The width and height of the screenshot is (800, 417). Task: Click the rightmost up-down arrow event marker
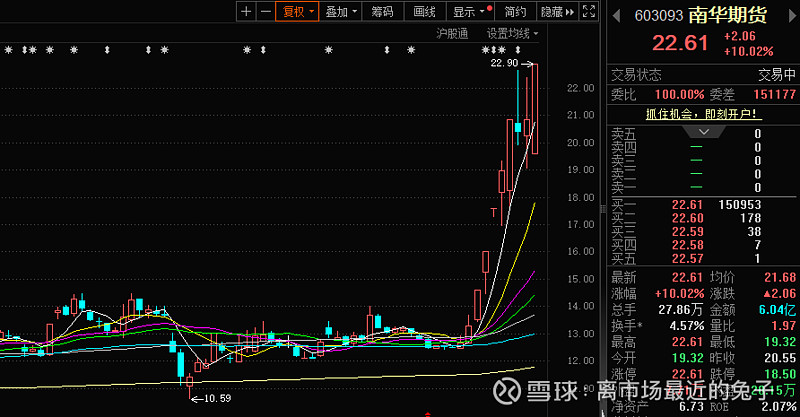[x=518, y=50]
